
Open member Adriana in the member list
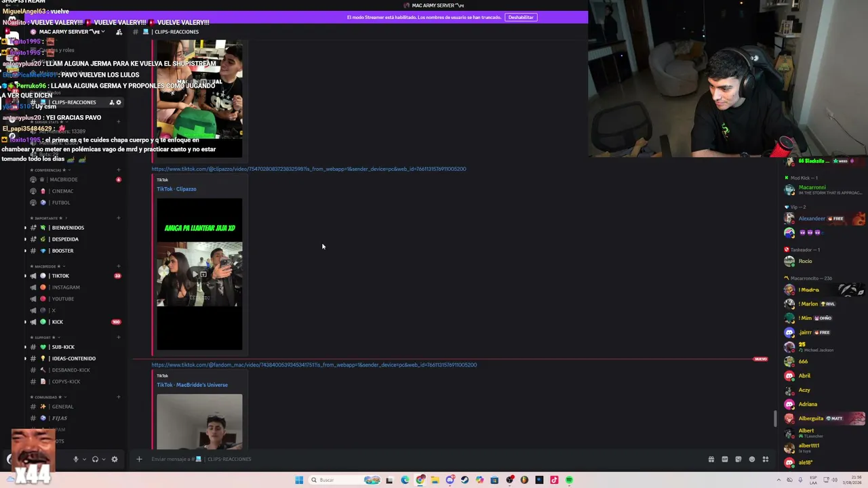coord(823,404)
